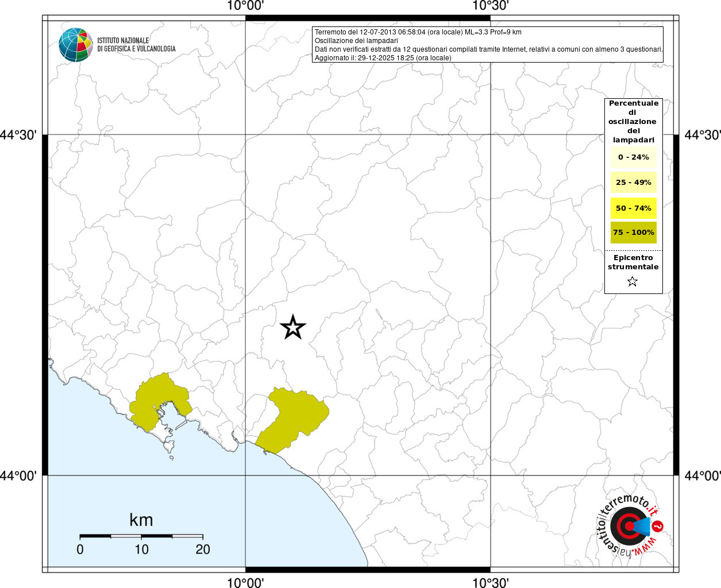Select the 0 - 24% legend swatch

click(x=634, y=157)
